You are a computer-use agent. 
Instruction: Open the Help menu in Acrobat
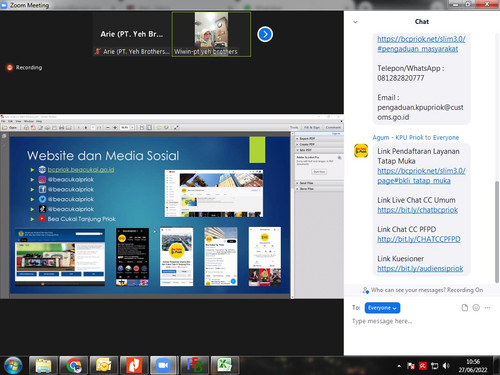(x=39, y=121)
